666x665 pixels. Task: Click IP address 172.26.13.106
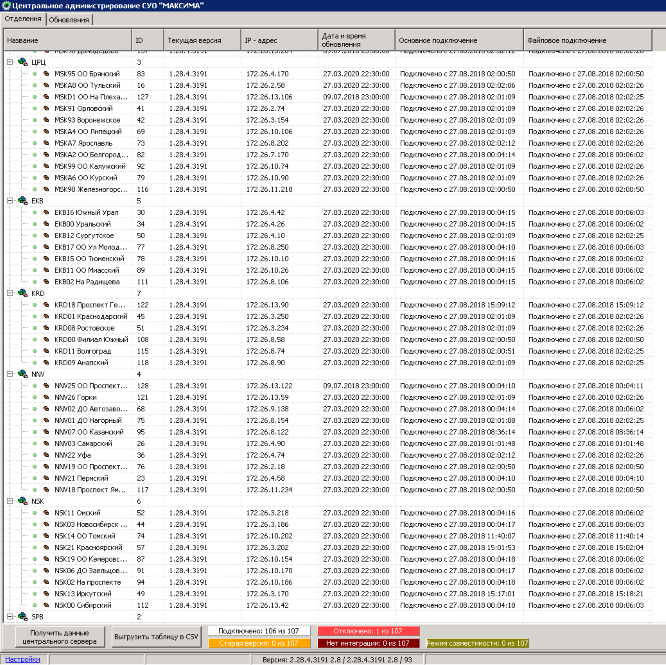point(269,97)
